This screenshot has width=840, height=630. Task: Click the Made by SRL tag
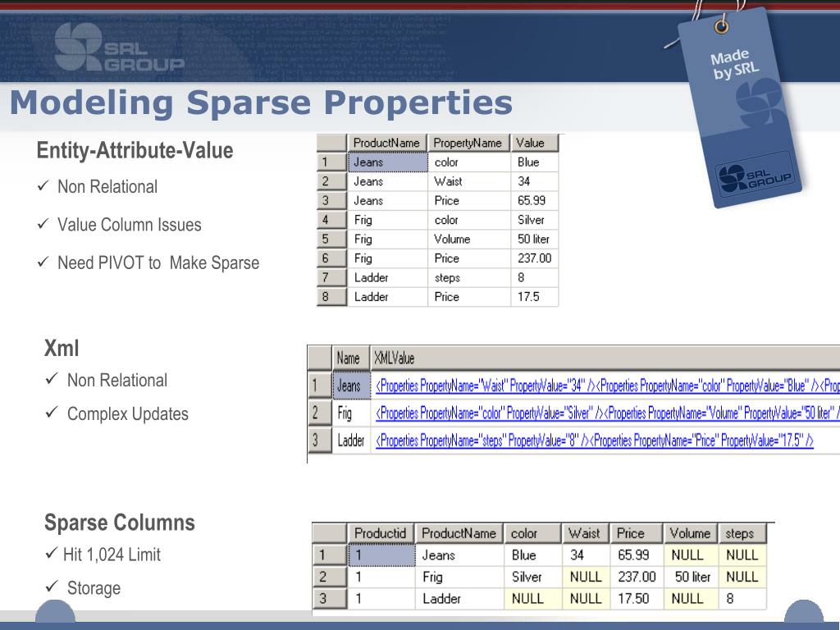tap(741, 107)
